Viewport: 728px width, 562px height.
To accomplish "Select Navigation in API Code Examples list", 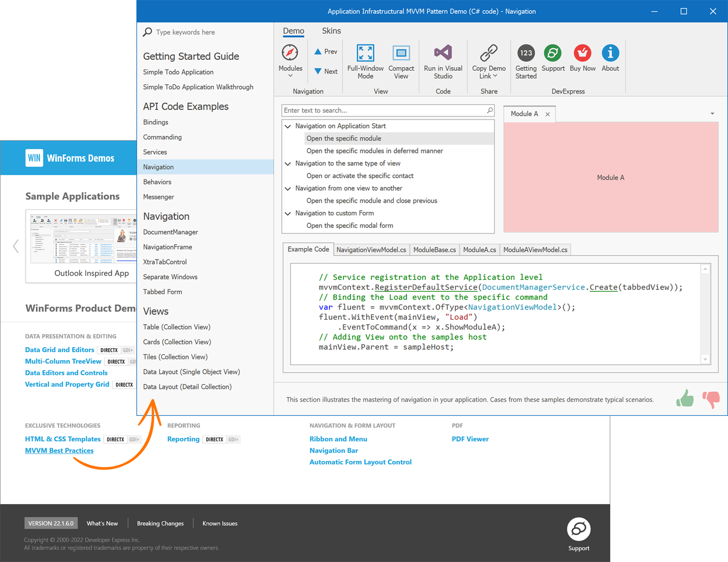I will click(205, 167).
